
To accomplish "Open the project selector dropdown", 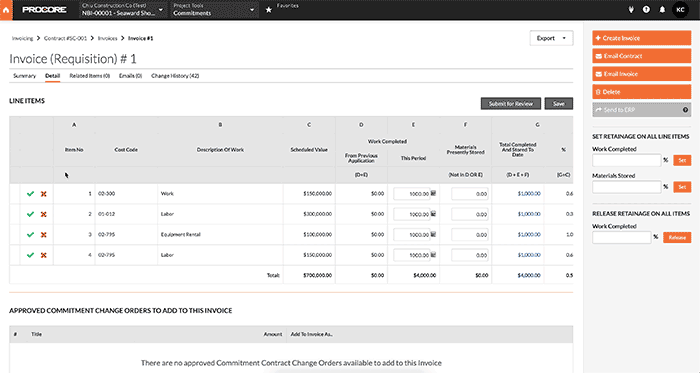I will (x=123, y=10).
